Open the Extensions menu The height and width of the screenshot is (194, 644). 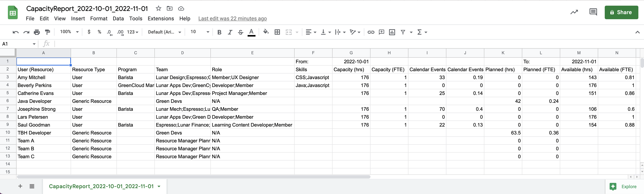tap(160, 18)
